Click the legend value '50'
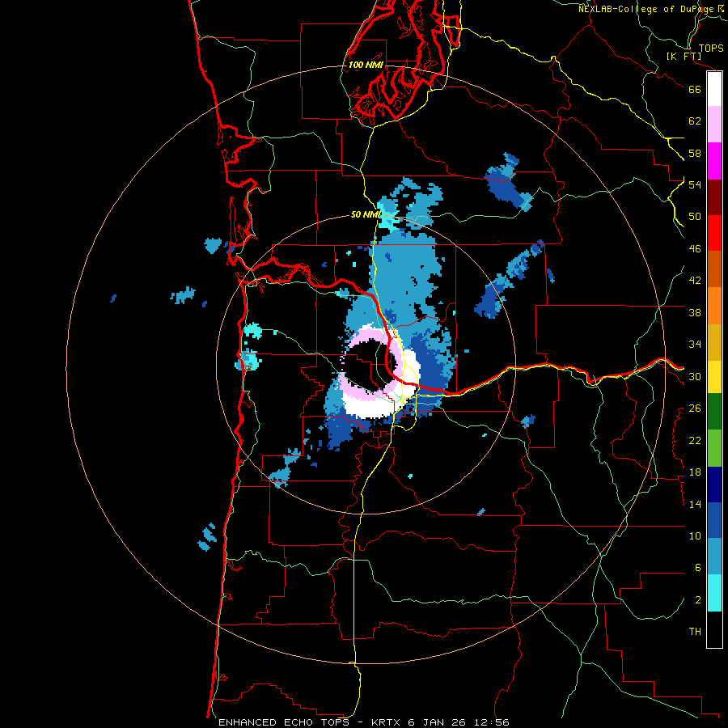 click(695, 217)
